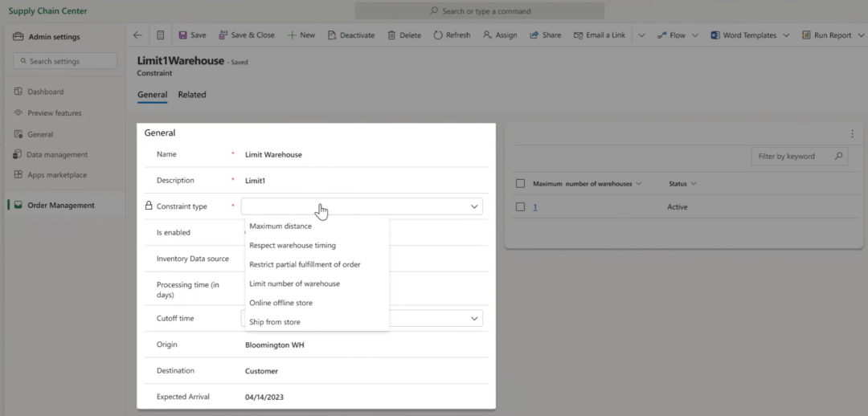868x416 pixels.
Task: Click the Refresh icon
Action: [438, 35]
